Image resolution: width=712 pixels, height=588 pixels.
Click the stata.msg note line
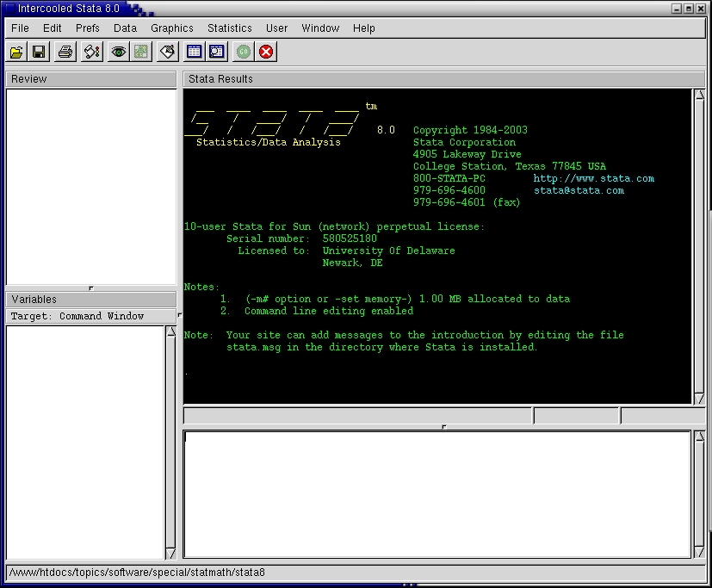(x=382, y=347)
